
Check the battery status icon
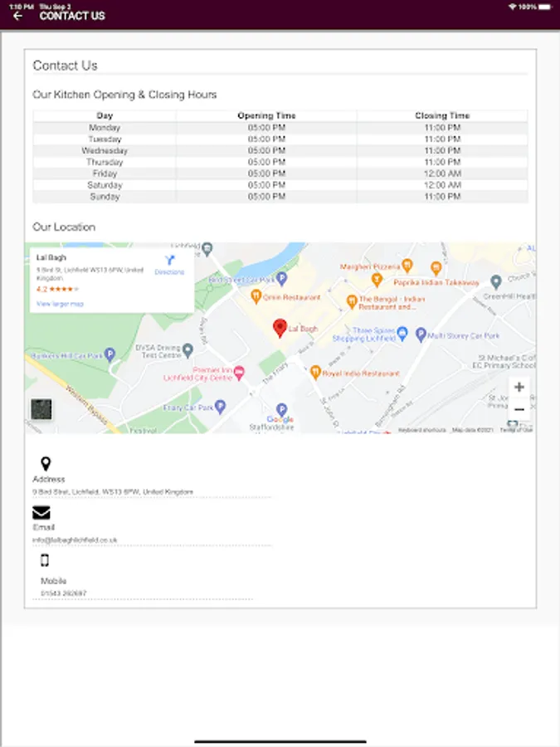[546, 7]
